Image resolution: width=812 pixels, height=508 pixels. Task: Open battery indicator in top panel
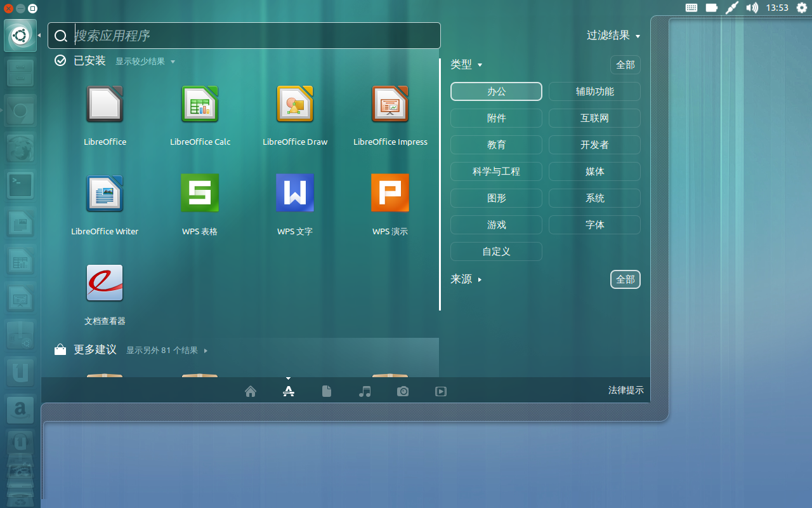tap(712, 8)
